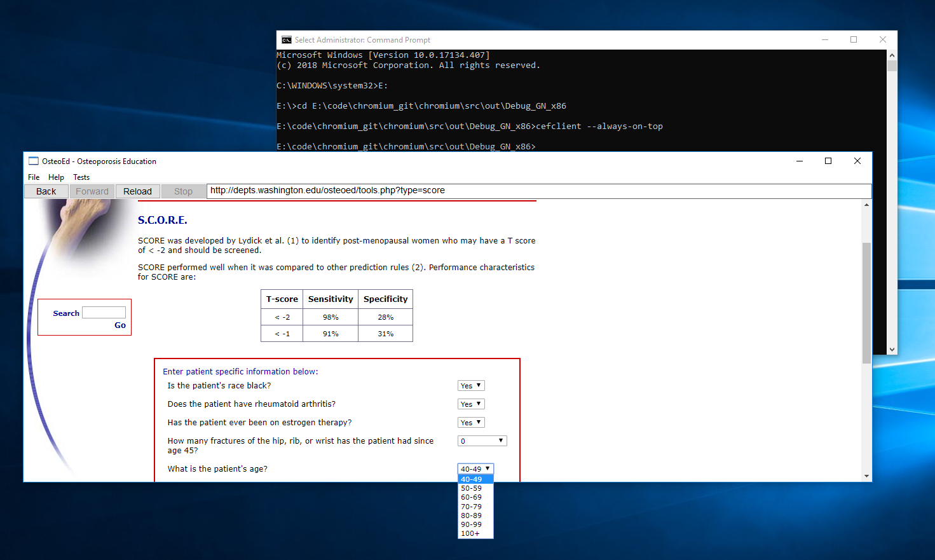935x560 pixels.
Task: Open the race question Yes dropdown
Action: click(470, 385)
